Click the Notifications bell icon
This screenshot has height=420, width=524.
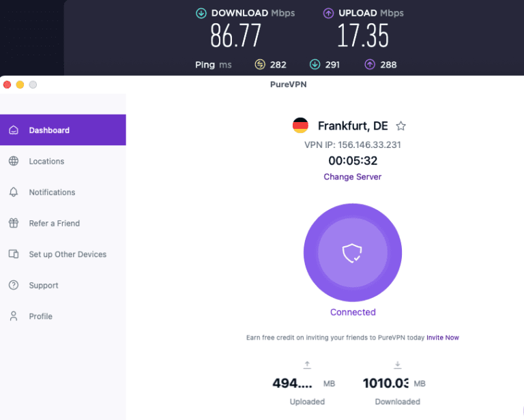click(14, 192)
